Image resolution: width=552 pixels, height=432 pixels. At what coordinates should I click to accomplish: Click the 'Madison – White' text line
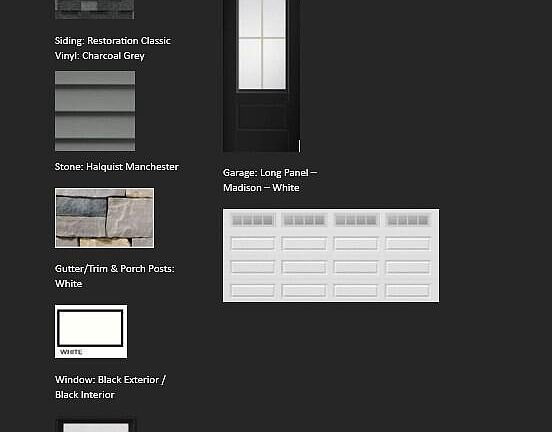coord(261,188)
